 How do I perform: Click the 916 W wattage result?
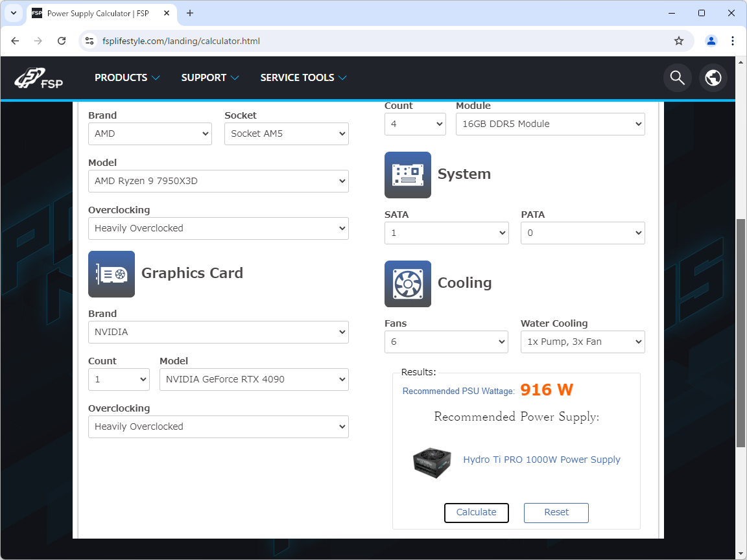pyautogui.click(x=547, y=390)
